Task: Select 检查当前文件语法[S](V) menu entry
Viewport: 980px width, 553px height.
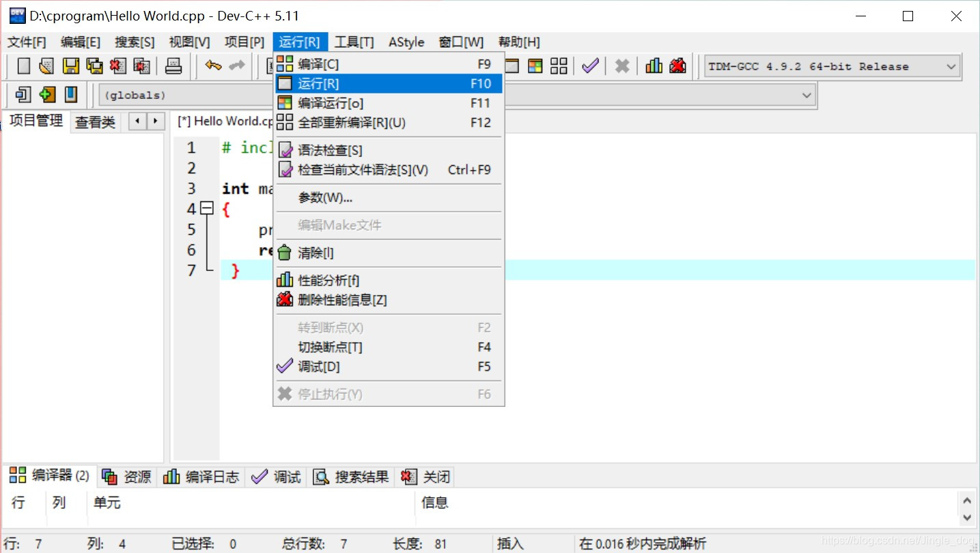Action: (389, 170)
